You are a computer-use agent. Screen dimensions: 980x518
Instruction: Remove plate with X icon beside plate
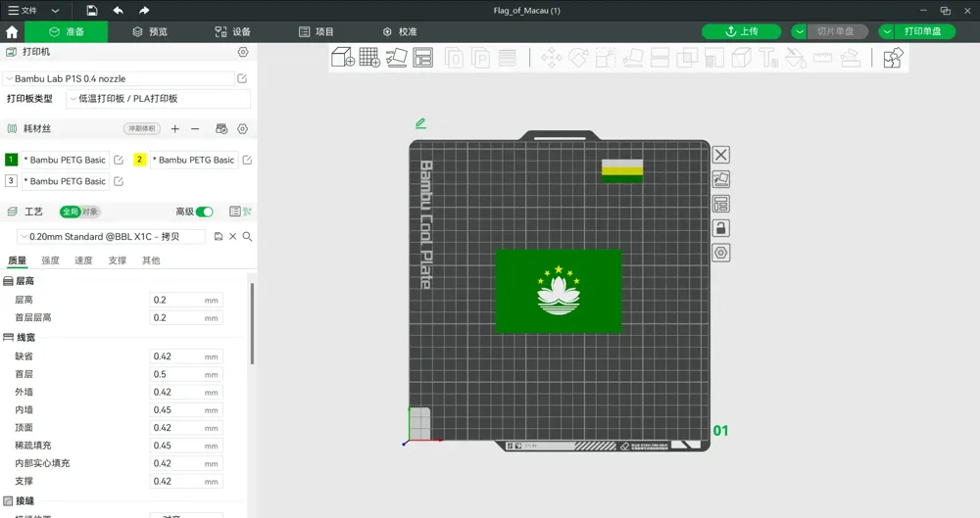pos(720,155)
